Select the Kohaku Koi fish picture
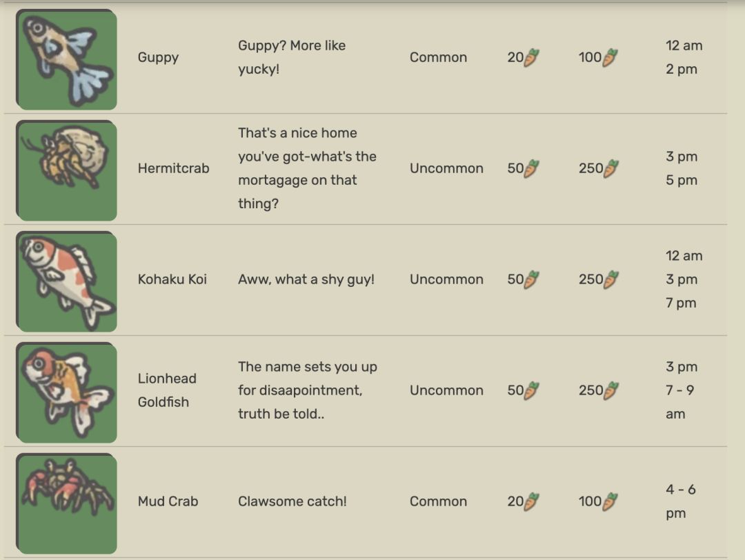Image resolution: width=745 pixels, height=560 pixels. point(66,281)
